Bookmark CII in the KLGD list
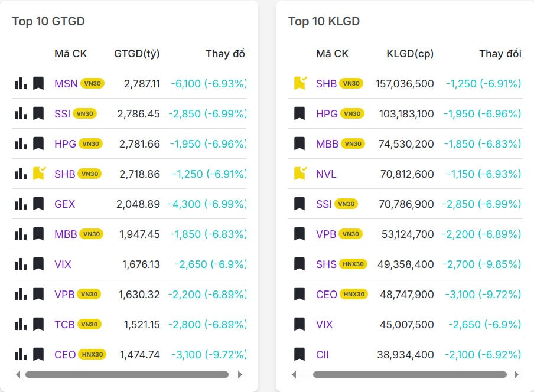The width and height of the screenshot is (534, 392). [x=299, y=355]
